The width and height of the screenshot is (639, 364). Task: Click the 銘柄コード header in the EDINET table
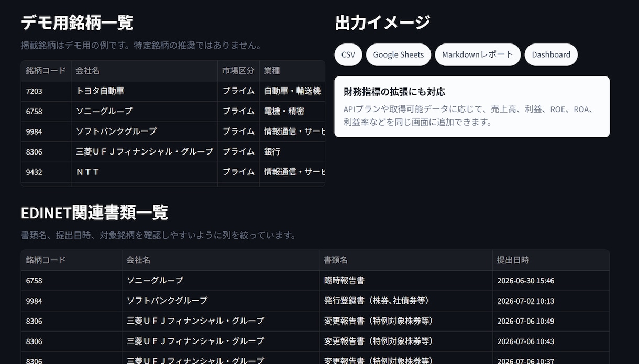tap(72, 260)
